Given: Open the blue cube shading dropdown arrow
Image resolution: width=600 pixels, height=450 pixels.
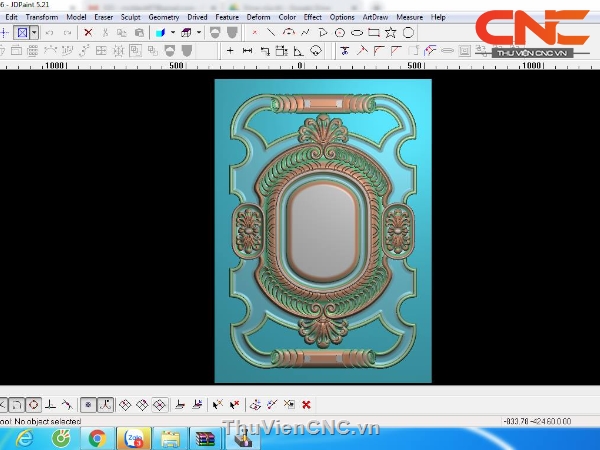Looking at the screenshot, I should [x=172, y=32].
